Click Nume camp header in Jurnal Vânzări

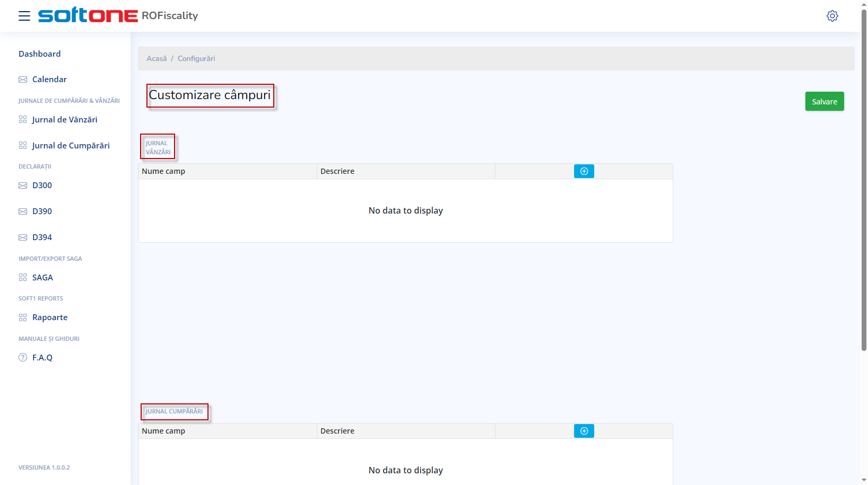163,171
